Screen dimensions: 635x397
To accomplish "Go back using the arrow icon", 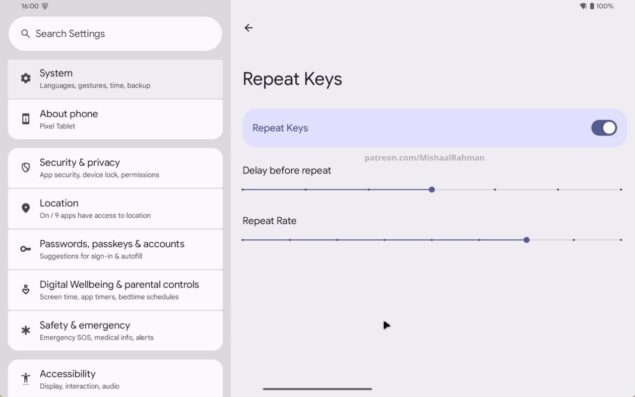I will [x=249, y=28].
